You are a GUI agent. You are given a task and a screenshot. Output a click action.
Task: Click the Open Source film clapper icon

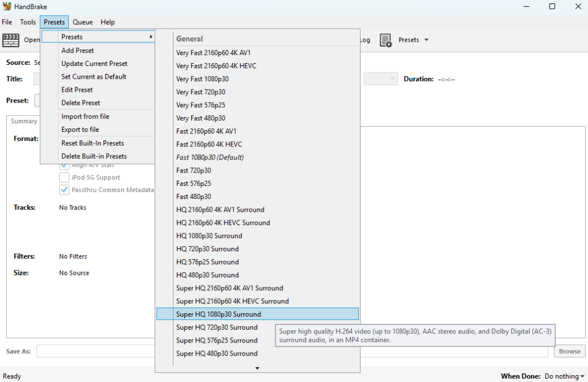[x=11, y=40]
